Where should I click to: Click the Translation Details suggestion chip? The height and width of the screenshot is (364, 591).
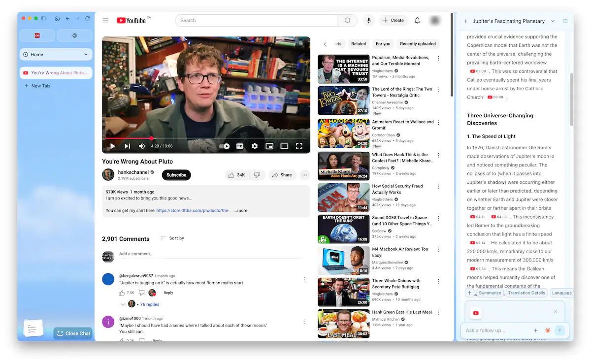[x=526, y=293]
